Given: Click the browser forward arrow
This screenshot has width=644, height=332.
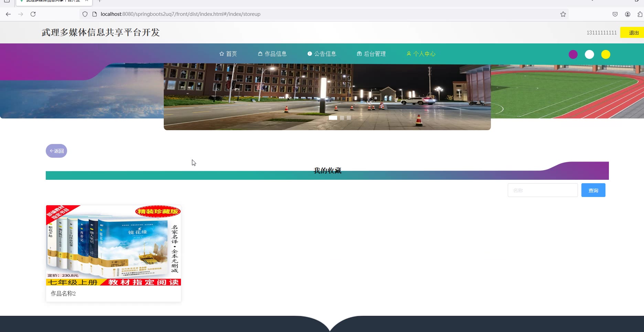Looking at the screenshot, I should pyautogui.click(x=21, y=14).
